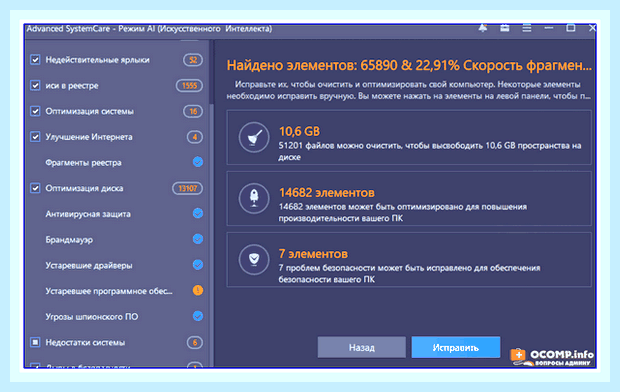The height and width of the screenshot is (392, 620).
Task: Click the 51201 файлов description text
Action: tap(430, 151)
